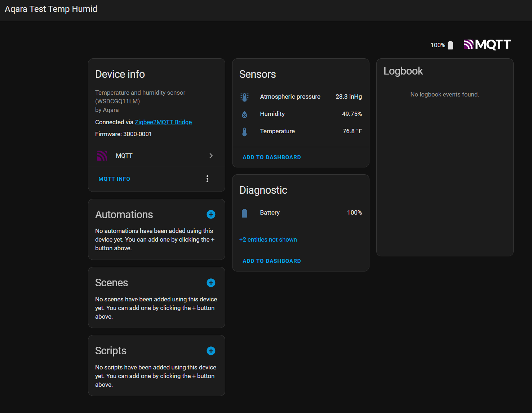Viewport: 532px width, 413px height.
Task: Open the Battery entity 100% value
Action: [354, 212]
